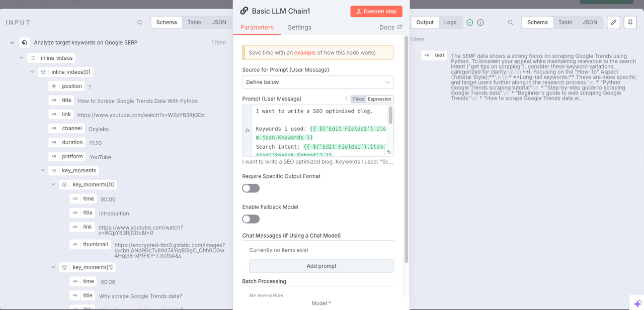The height and width of the screenshot is (310, 644).
Task: Click inside the Prompt text editor
Action: coord(319,130)
